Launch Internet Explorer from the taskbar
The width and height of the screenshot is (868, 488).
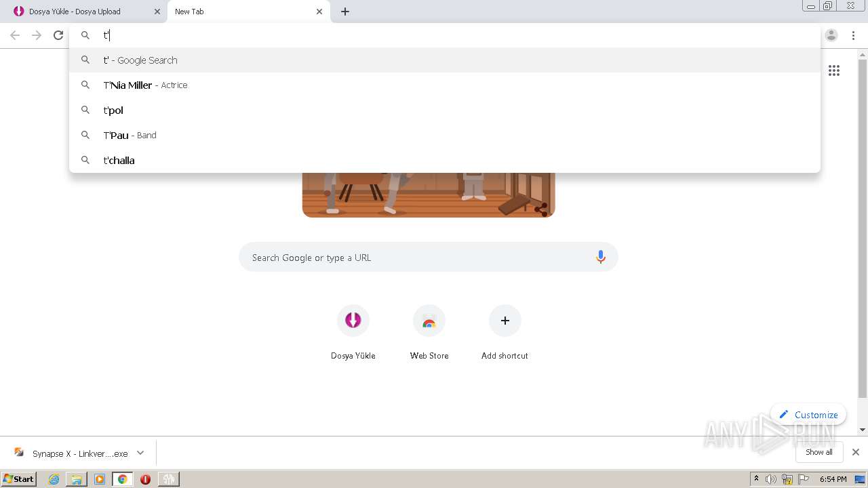tap(54, 479)
